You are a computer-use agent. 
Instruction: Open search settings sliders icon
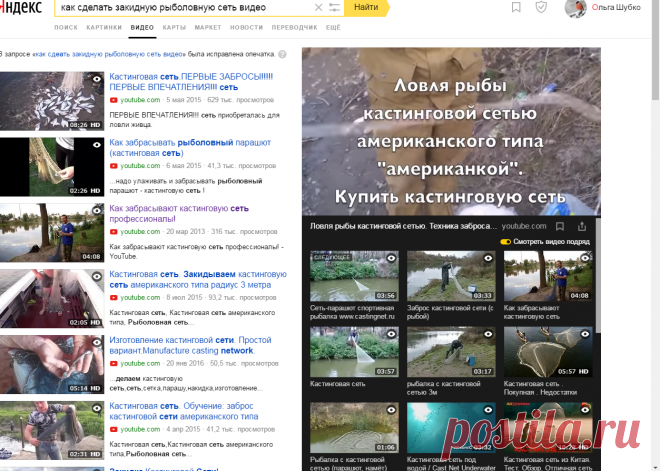334,7
